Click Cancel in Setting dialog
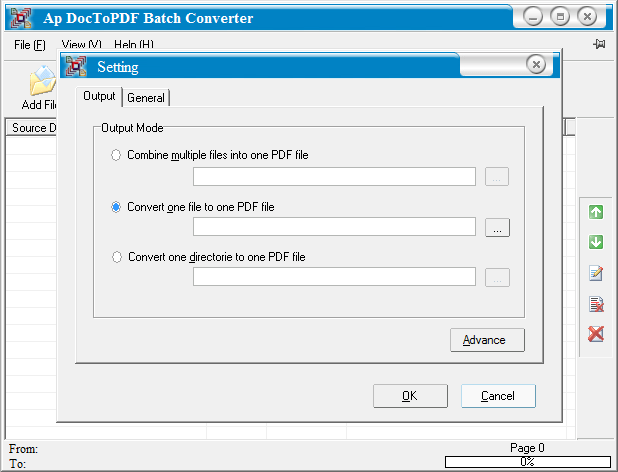 click(x=498, y=396)
